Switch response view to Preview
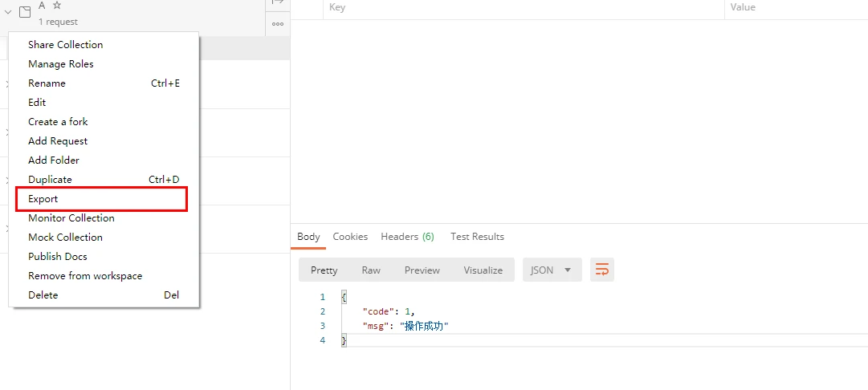868x390 pixels. click(x=422, y=270)
